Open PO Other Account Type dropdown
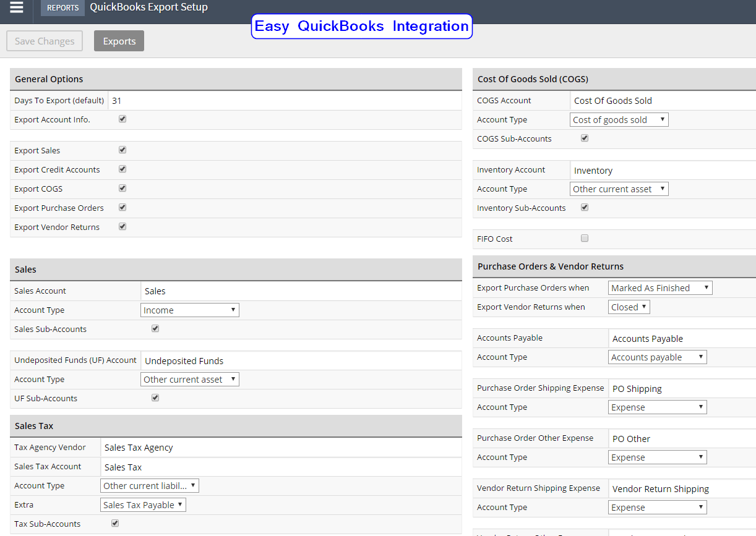756x536 pixels. tap(658, 457)
